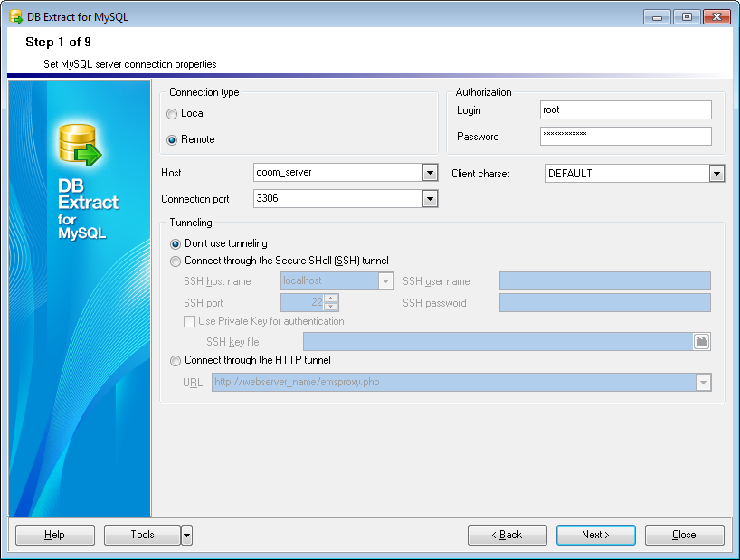Open the Tools button dropdown arrow
This screenshot has height=560, width=740.
click(x=186, y=536)
